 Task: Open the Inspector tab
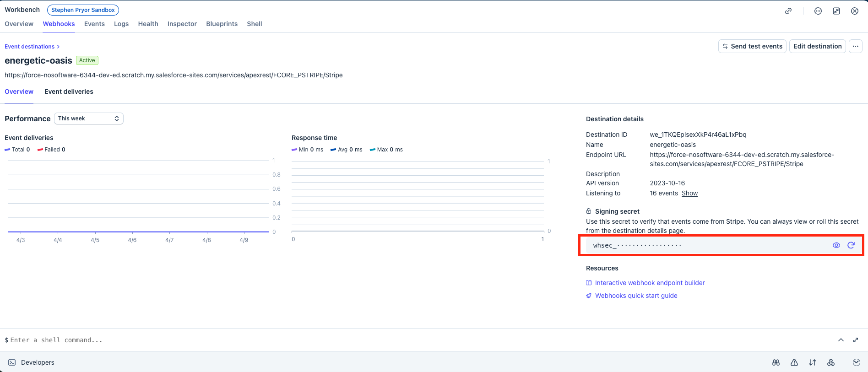coord(182,24)
